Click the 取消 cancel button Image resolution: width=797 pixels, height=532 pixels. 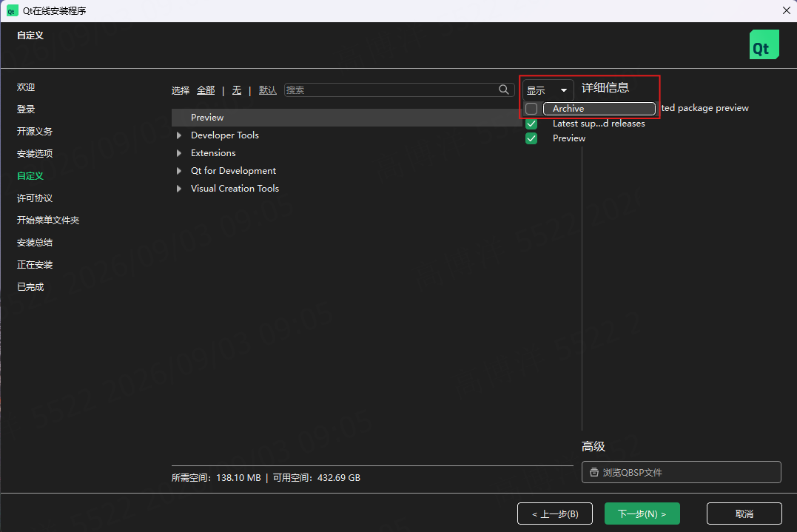pyautogui.click(x=744, y=514)
